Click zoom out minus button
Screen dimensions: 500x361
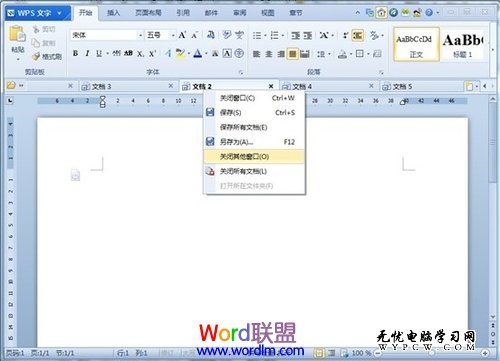pos(378,353)
